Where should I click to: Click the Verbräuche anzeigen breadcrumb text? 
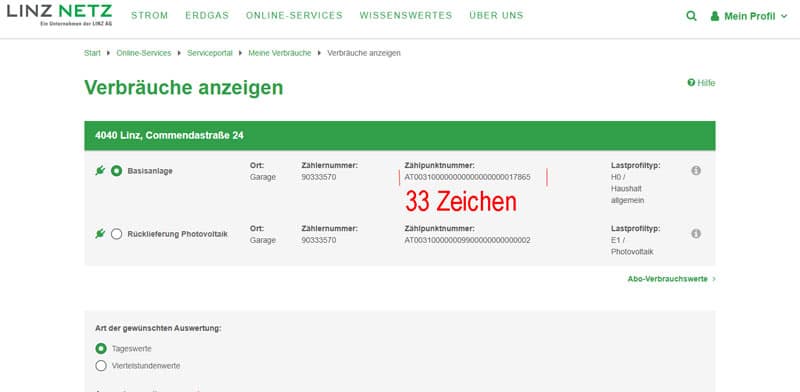[364, 53]
